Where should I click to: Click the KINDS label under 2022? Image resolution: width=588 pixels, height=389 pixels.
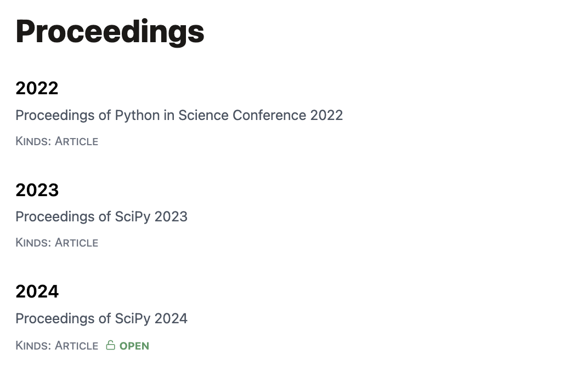33,141
